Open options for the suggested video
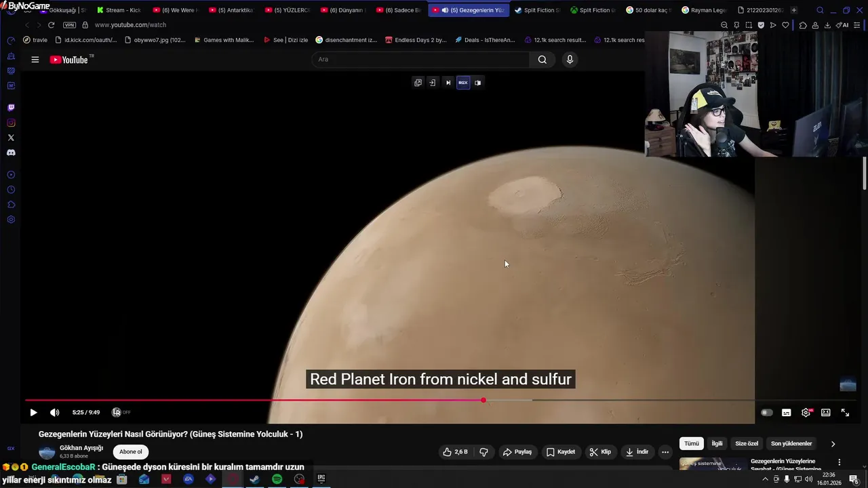 (x=839, y=462)
